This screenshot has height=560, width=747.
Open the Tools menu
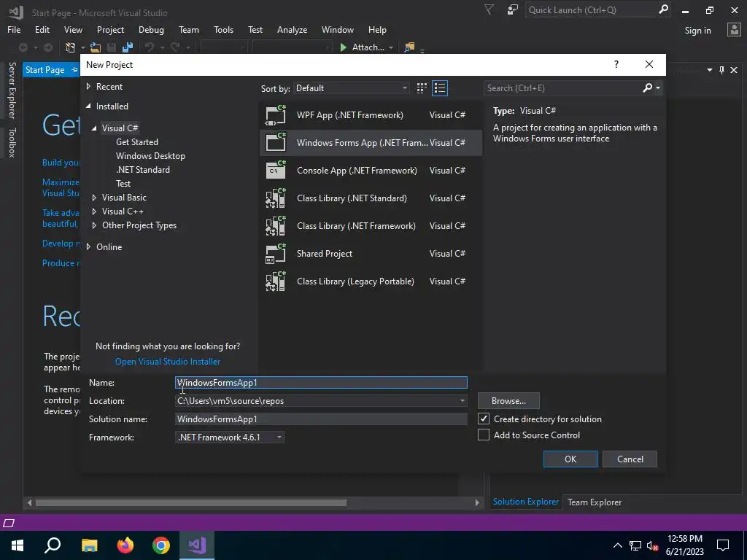pyautogui.click(x=223, y=29)
